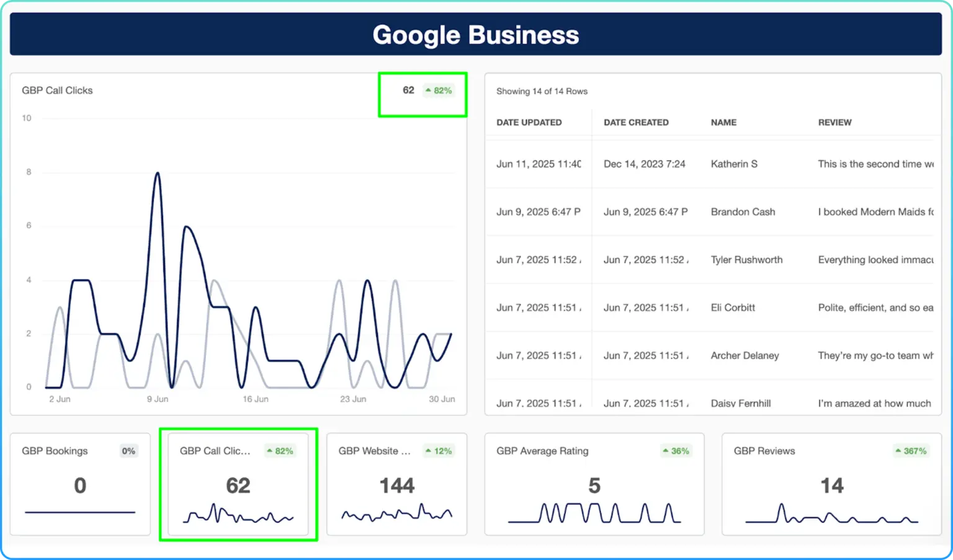Screen dimensions: 953x560
Task: Click the sparkline in the GBP Reviews card
Action: coord(831,515)
